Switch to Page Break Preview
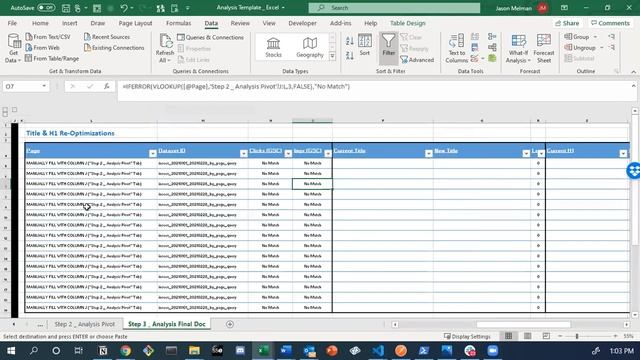This screenshot has width=640, height=360. [546, 336]
